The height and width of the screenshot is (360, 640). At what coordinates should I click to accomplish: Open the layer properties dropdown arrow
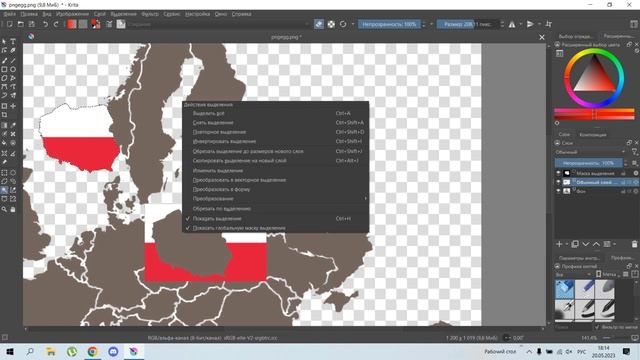[x=614, y=244]
